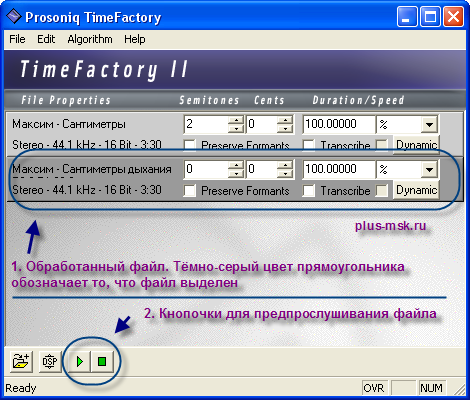This screenshot has width=470, height=400.
Task: Toggle Transcribe checkbox in first Сантиметры row
Action: pyautogui.click(x=309, y=146)
